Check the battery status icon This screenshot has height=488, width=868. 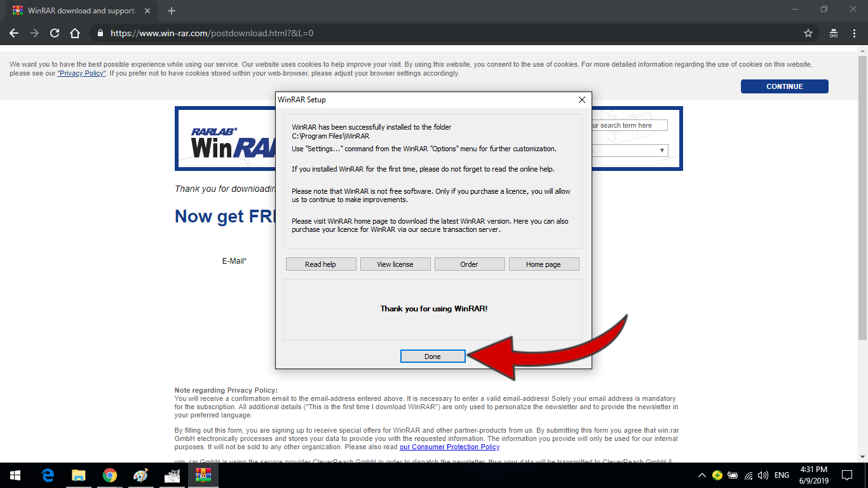733,475
